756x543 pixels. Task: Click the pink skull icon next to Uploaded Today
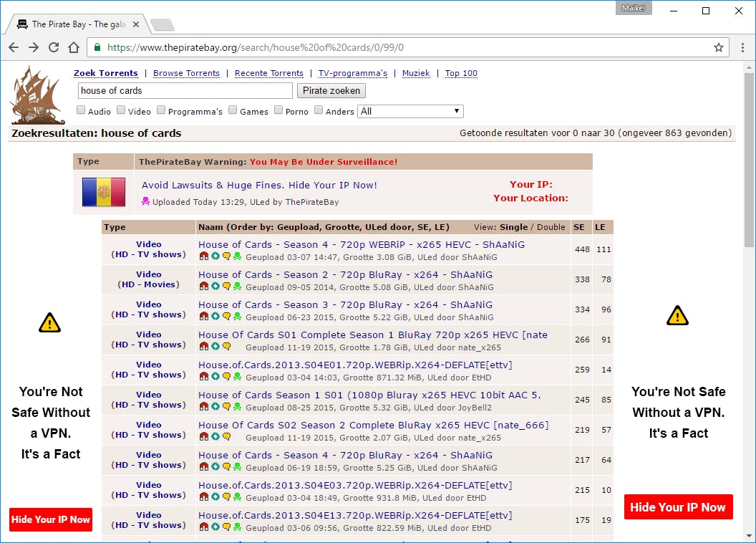tap(145, 201)
